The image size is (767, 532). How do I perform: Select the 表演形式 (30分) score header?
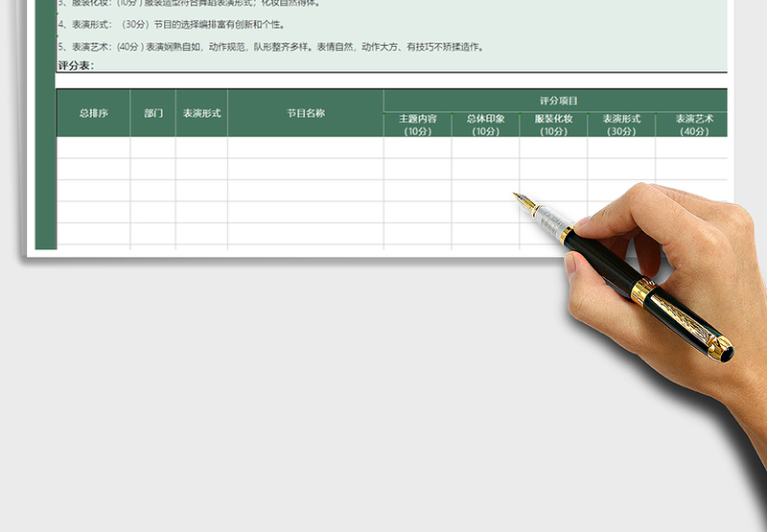pyautogui.click(x=621, y=125)
